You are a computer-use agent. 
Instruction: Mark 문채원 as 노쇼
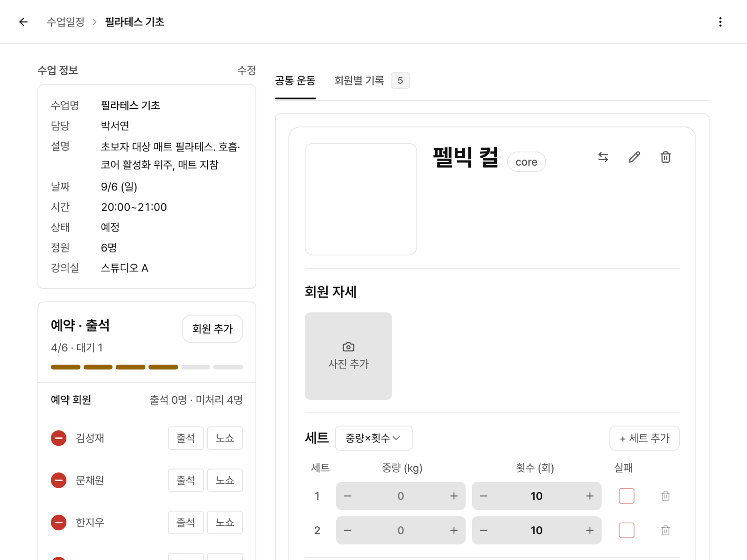225,480
